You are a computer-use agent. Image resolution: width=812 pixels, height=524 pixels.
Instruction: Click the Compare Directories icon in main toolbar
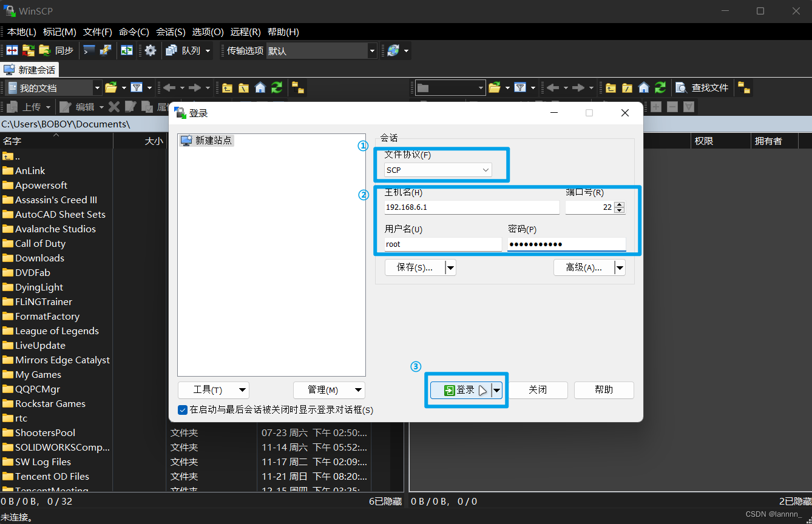pyautogui.click(x=12, y=51)
